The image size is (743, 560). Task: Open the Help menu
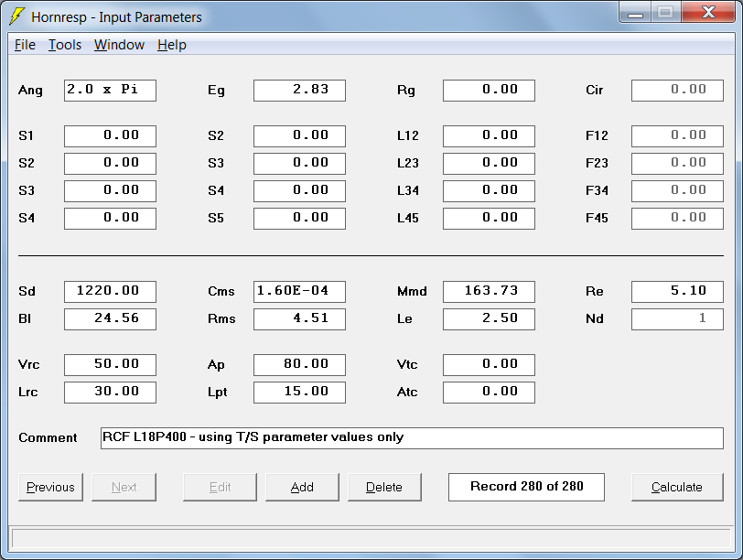172,45
